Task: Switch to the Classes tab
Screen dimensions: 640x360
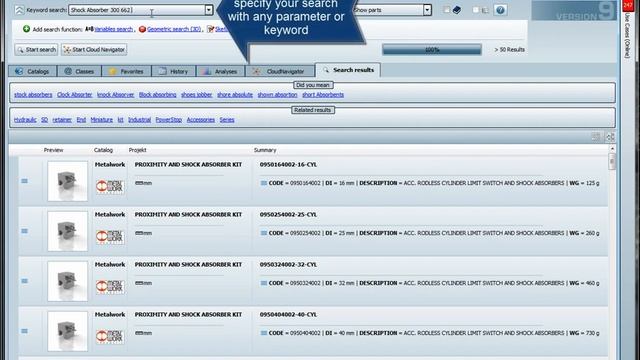Action: coord(80,71)
